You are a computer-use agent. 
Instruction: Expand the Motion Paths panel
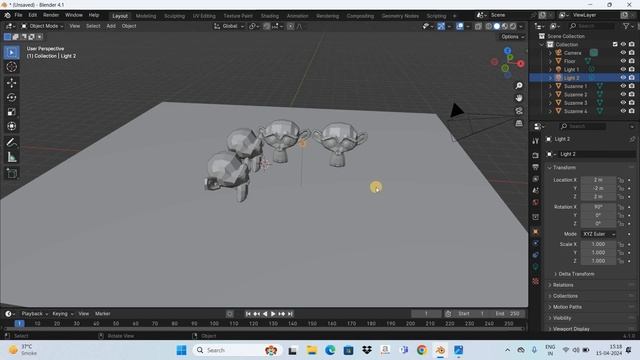click(x=567, y=307)
